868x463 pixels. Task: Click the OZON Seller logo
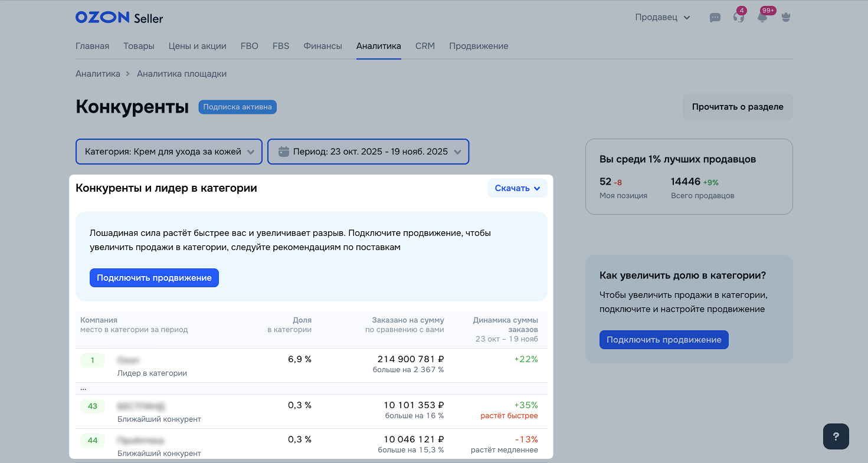[119, 18]
